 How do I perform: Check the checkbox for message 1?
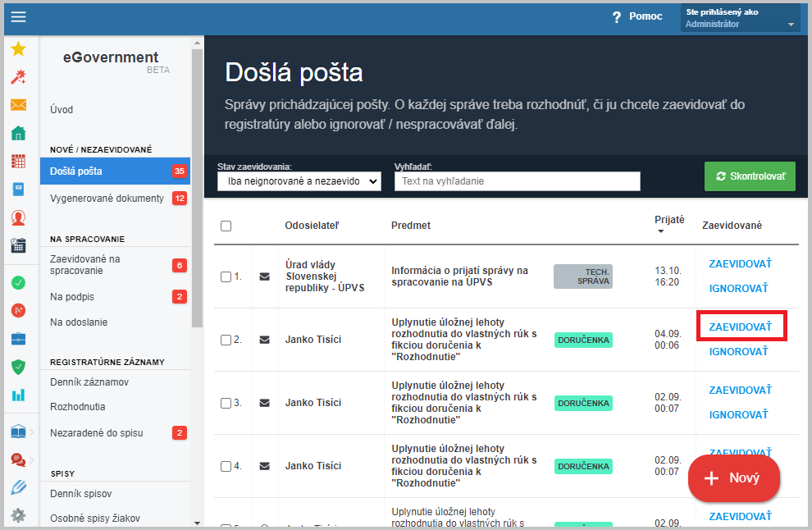(226, 276)
